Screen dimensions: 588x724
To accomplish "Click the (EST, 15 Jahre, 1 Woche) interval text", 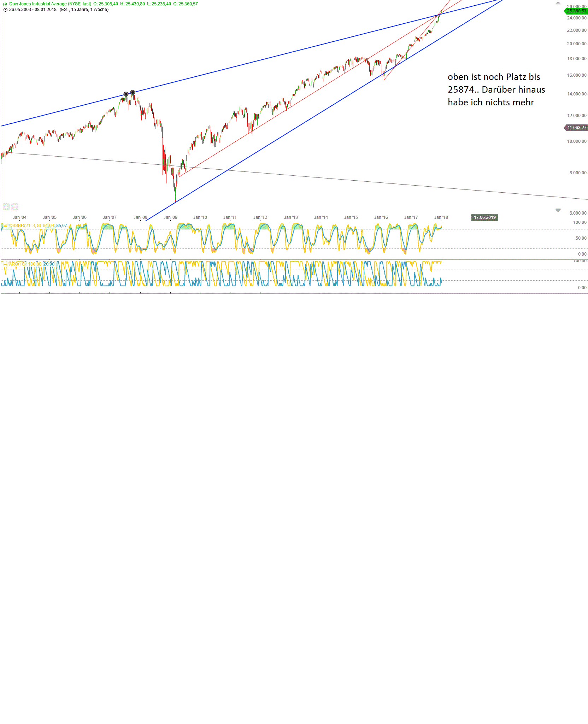I will [x=84, y=10].
